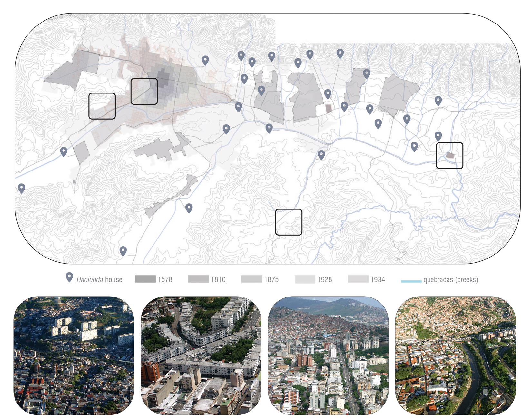
Task: Click the easternmost hacienda pin in the top row
Action: pyautogui.click(x=340, y=53)
